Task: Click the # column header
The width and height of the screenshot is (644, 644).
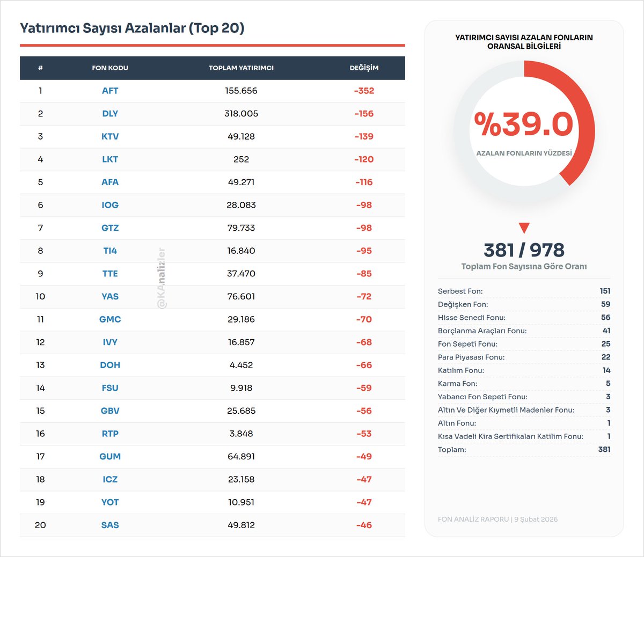Action: pos(40,68)
